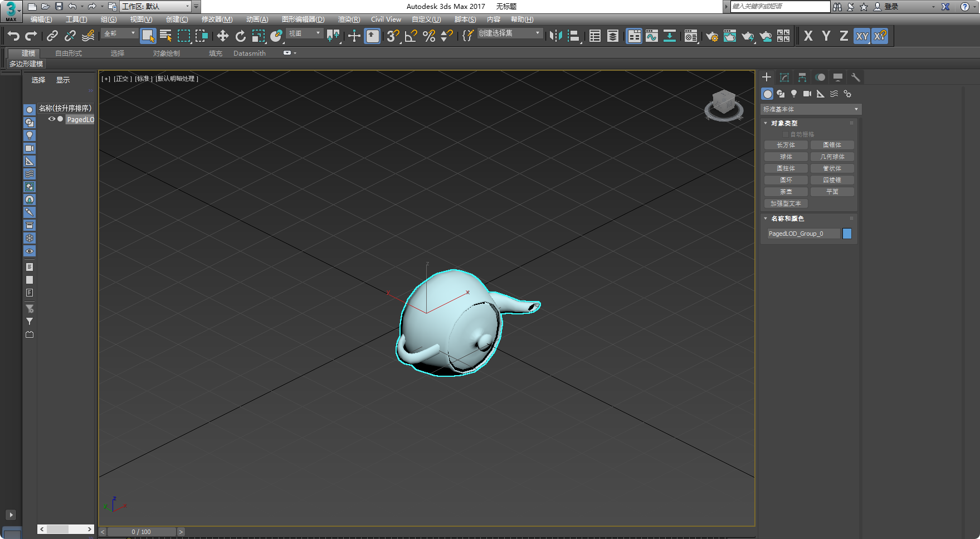The height and width of the screenshot is (539, 980).
Task: Open the Schematic View icon
Action: (670, 36)
